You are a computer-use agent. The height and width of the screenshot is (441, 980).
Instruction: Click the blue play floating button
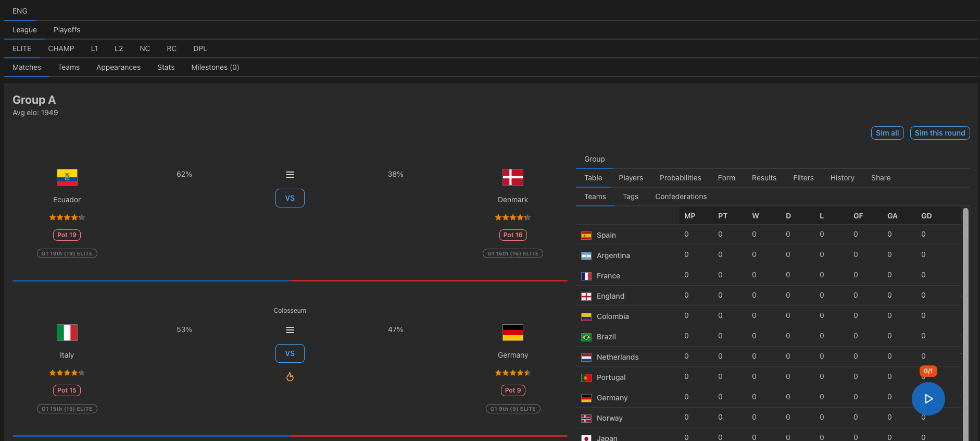coord(928,399)
